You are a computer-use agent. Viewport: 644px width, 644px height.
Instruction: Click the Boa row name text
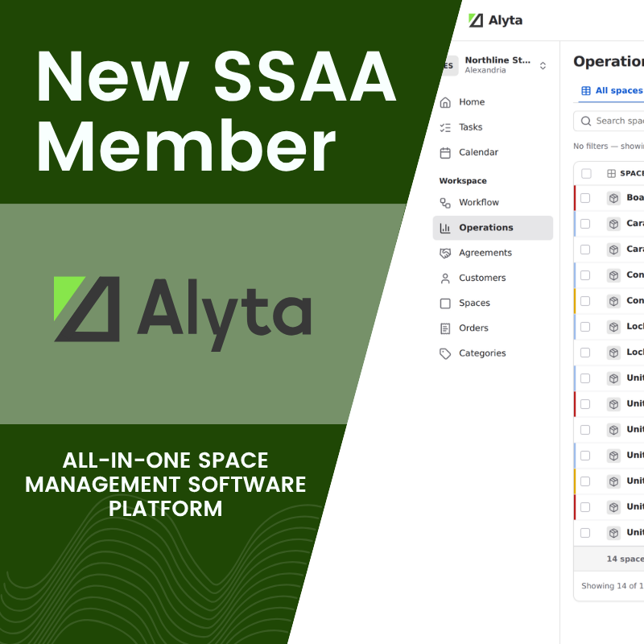(x=635, y=197)
